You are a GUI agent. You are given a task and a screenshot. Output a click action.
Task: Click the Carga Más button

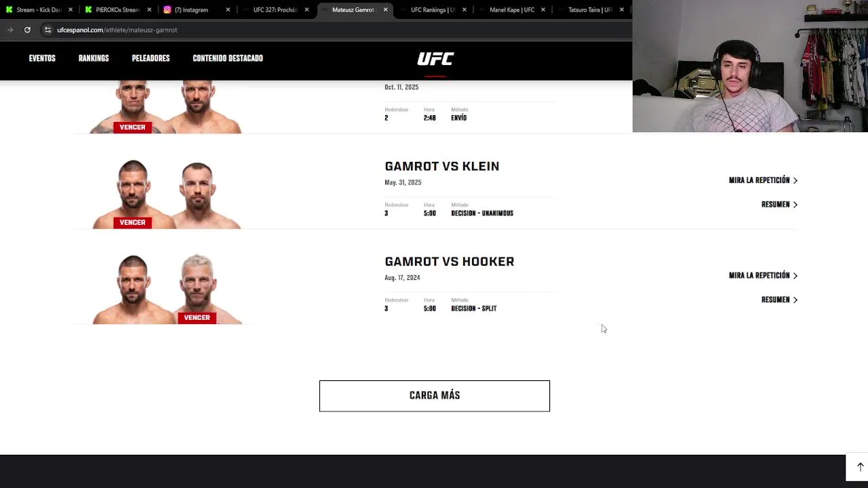pos(435,396)
